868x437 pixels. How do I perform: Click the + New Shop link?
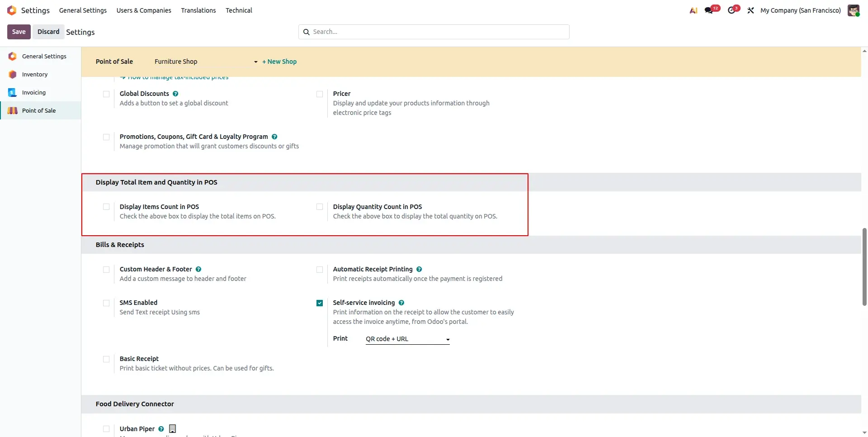pos(279,62)
